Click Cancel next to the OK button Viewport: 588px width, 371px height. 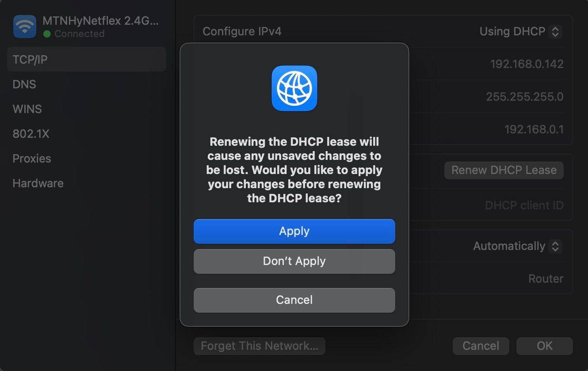click(481, 346)
